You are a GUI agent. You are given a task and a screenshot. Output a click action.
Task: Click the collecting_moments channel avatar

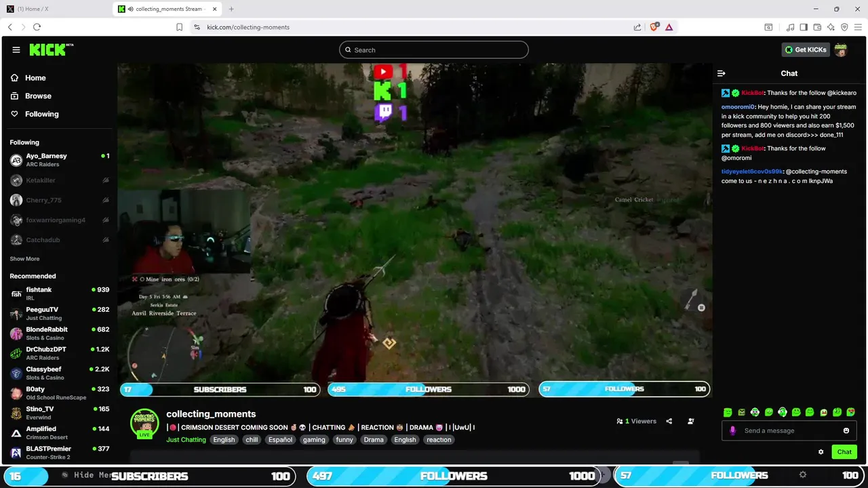click(144, 424)
